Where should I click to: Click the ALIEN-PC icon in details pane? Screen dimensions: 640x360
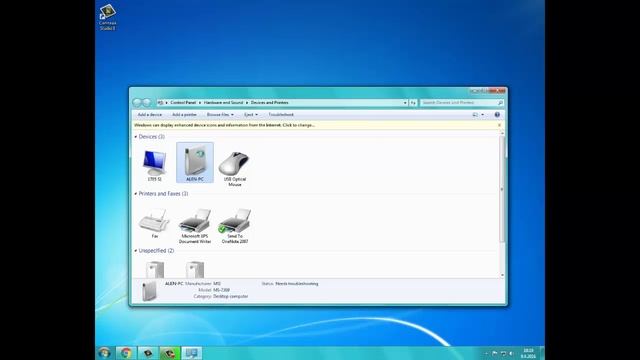tap(149, 291)
